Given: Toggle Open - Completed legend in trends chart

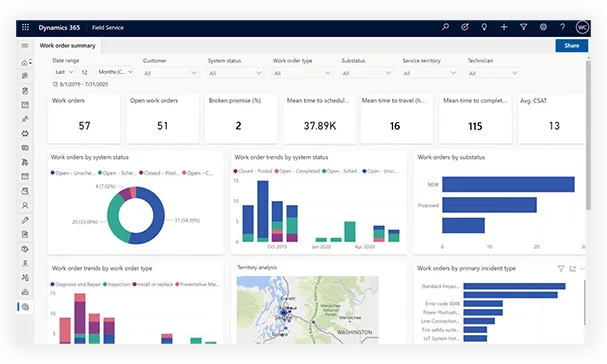Looking at the screenshot, I should point(297,171).
